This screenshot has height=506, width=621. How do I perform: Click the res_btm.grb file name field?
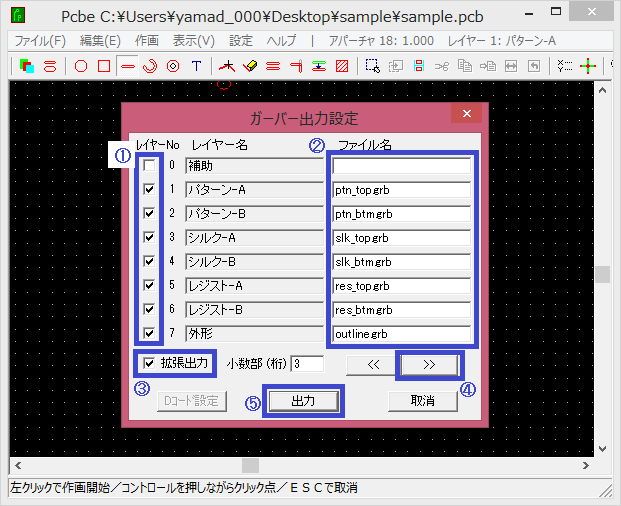pyautogui.click(x=402, y=310)
